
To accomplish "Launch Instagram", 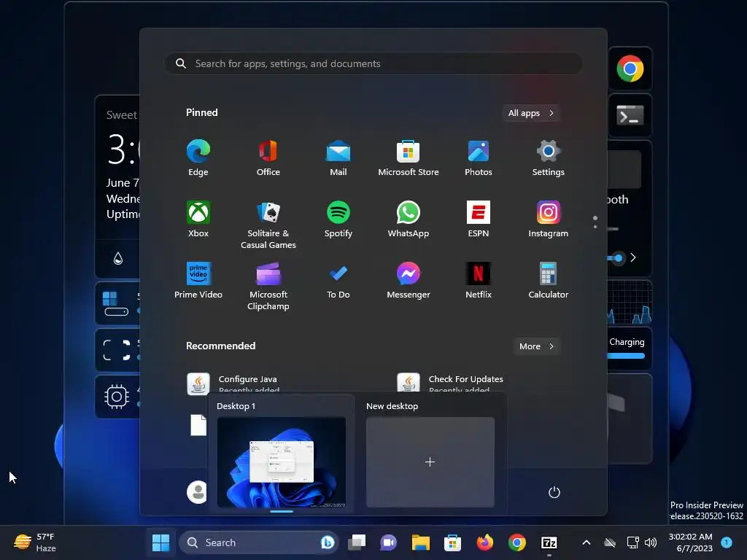I will tap(549, 219).
